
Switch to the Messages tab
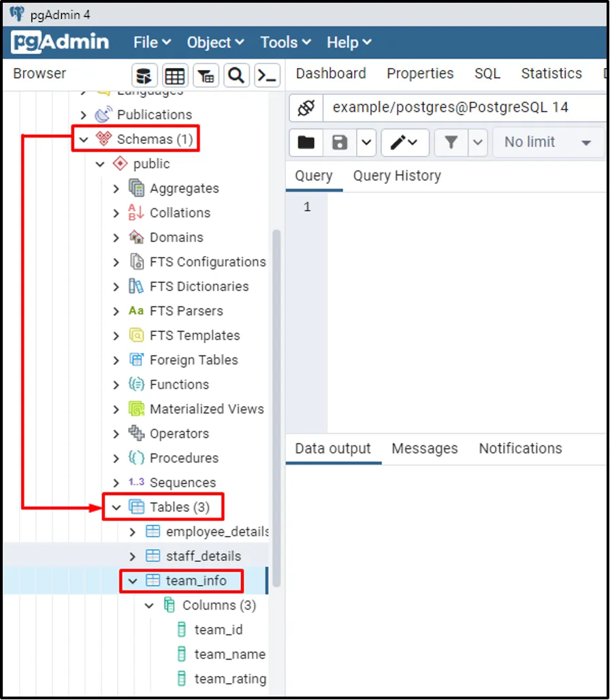pyautogui.click(x=425, y=448)
